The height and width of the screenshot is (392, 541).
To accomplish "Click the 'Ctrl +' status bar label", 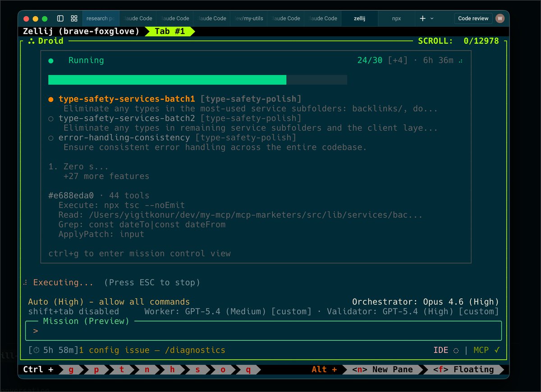I will [x=39, y=369].
